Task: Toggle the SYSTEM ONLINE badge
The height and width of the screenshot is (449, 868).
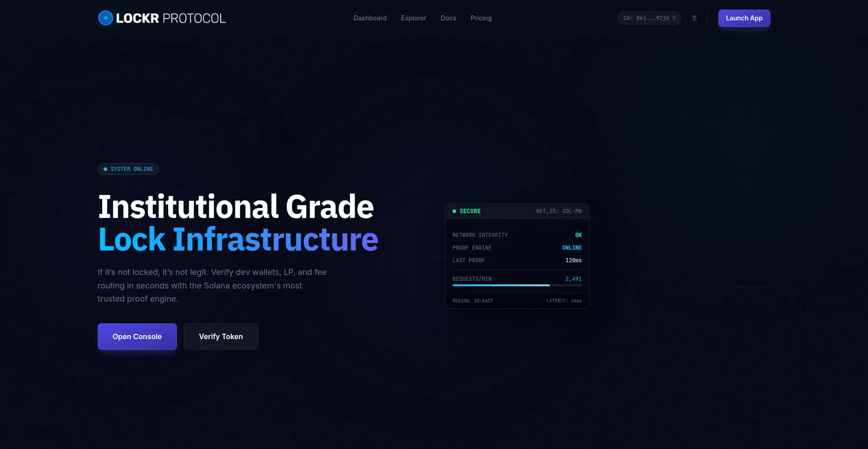Action: click(x=128, y=169)
